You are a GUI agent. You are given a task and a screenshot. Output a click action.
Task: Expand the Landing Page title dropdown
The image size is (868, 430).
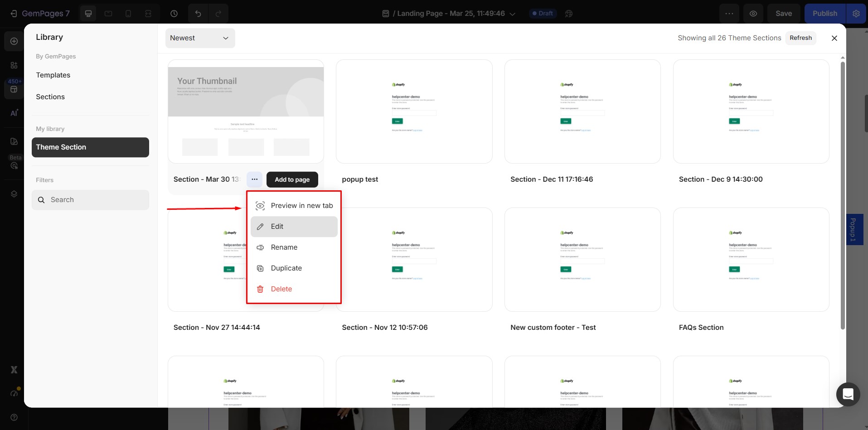[x=513, y=14]
